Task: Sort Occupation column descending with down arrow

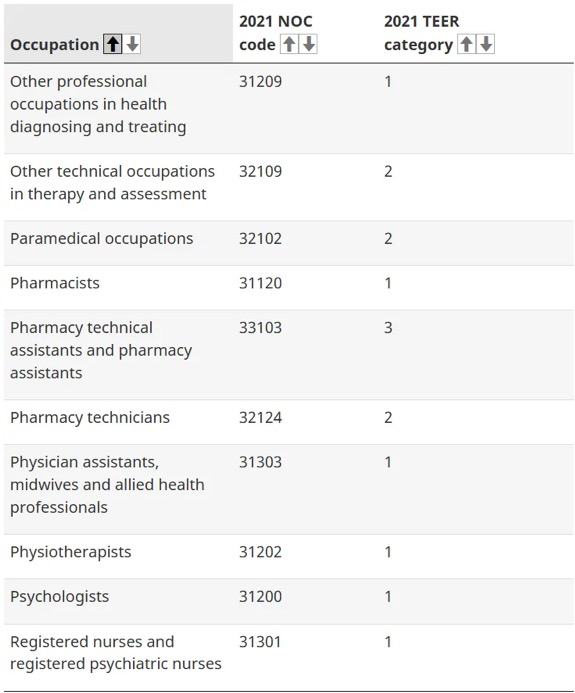Action: point(132,44)
